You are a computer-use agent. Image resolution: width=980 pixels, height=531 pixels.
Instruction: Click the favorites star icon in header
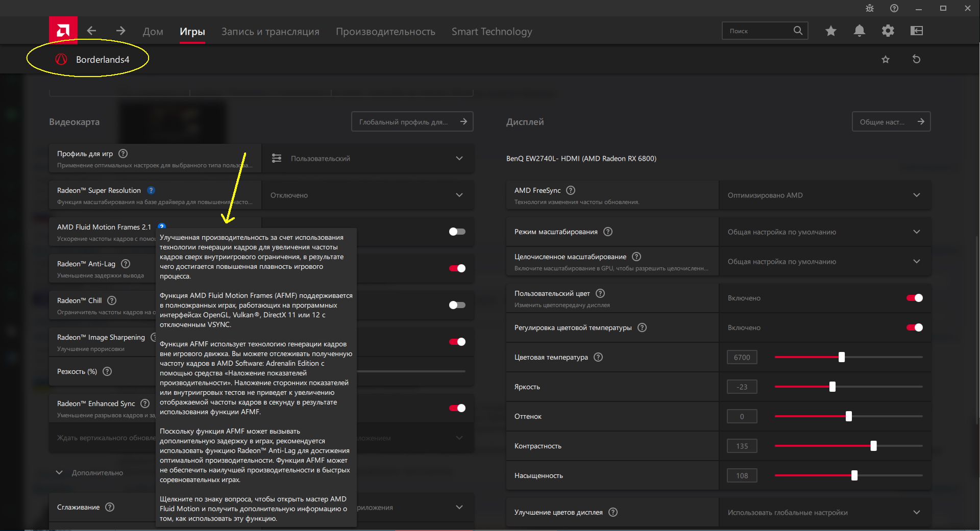point(831,31)
